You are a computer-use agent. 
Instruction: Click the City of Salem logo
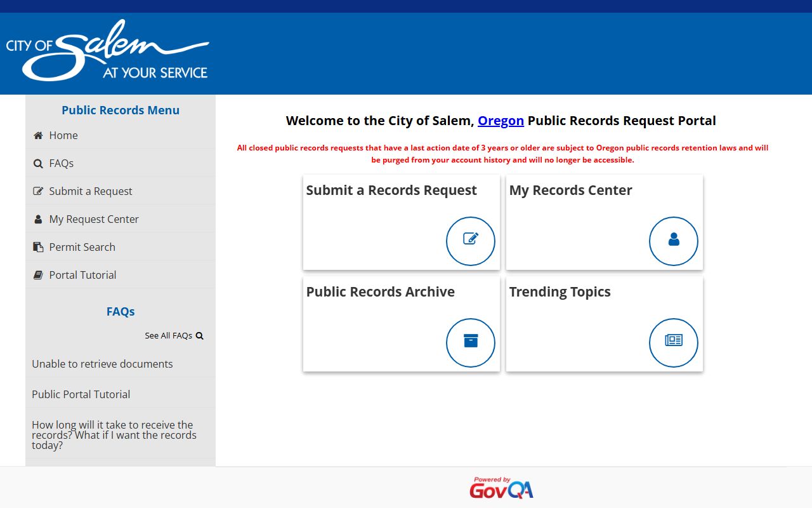[107, 50]
